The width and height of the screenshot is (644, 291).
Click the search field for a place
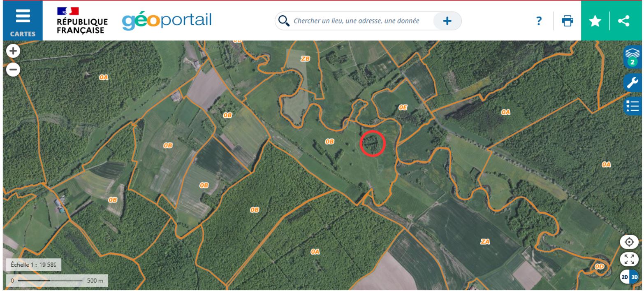pyautogui.click(x=356, y=21)
